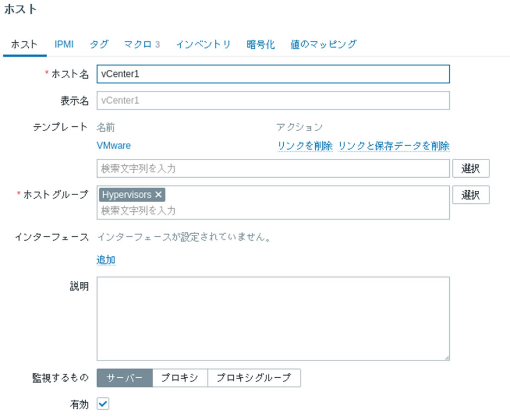The height and width of the screenshot is (420, 510).
Task: Open the VMware template link
Action: click(x=113, y=145)
